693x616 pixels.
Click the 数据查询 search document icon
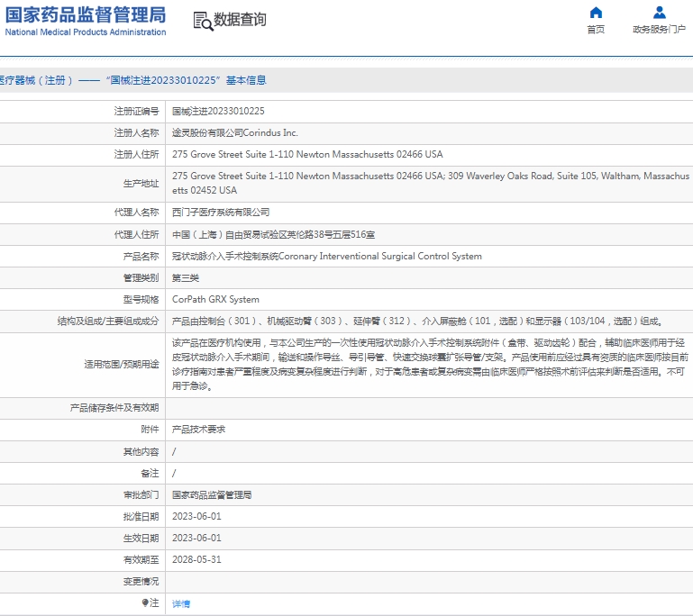click(203, 22)
